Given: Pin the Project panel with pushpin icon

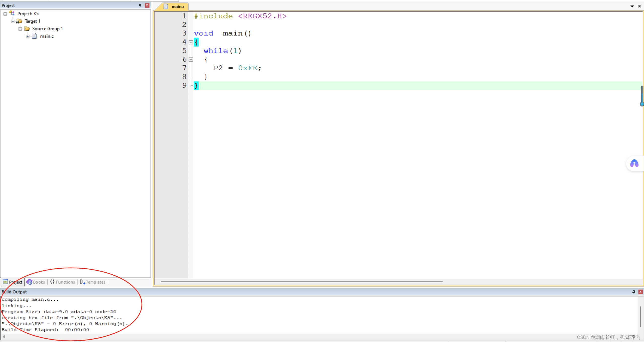Looking at the screenshot, I should [x=140, y=5].
